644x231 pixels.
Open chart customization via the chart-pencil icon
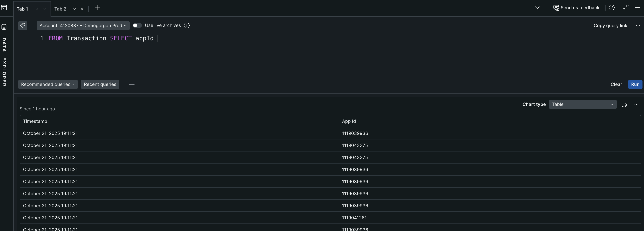point(625,104)
